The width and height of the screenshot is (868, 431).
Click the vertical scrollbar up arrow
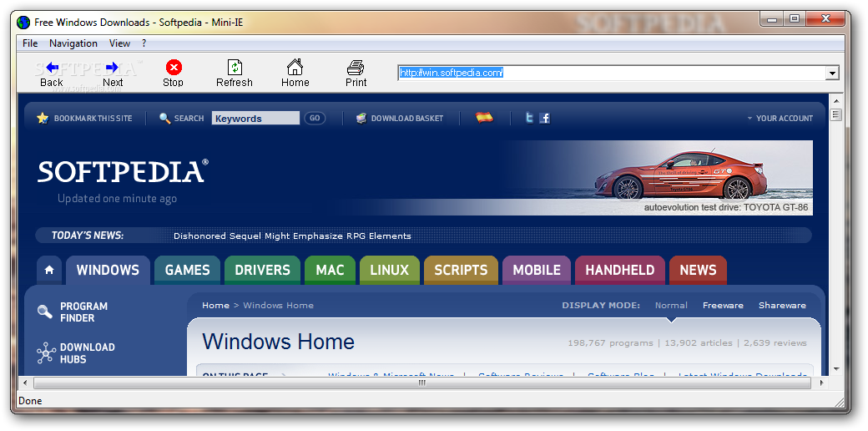click(836, 101)
